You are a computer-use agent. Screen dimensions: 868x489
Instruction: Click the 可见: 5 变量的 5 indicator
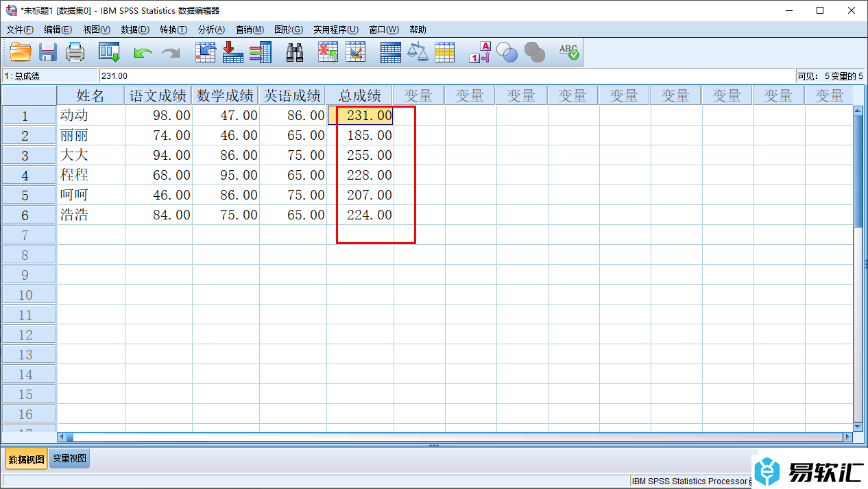click(830, 76)
